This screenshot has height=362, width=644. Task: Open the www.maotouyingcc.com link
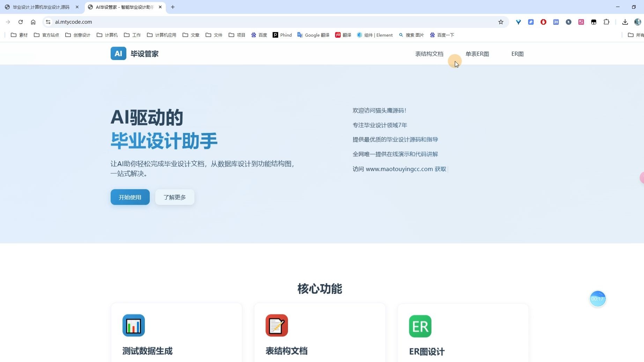pyautogui.click(x=399, y=169)
